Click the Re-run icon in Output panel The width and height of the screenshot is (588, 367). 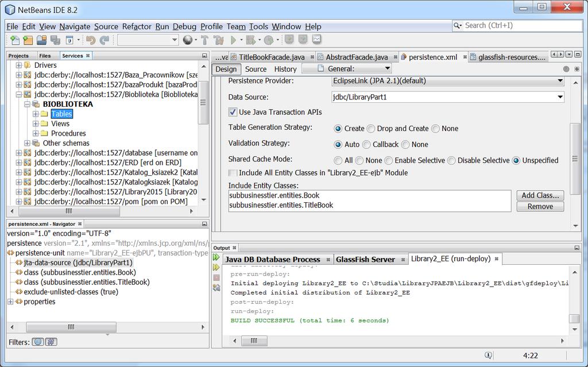tap(216, 257)
